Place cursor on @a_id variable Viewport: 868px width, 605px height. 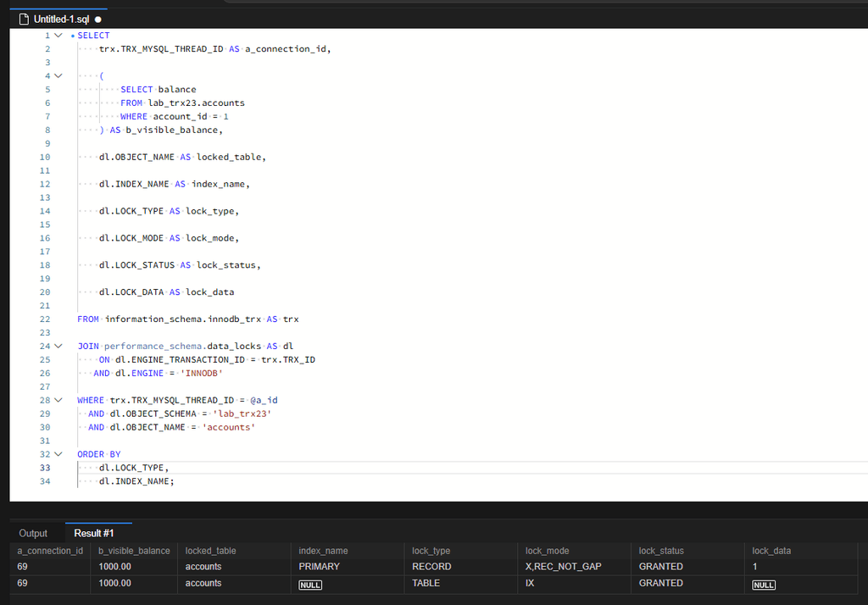click(x=264, y=400)
